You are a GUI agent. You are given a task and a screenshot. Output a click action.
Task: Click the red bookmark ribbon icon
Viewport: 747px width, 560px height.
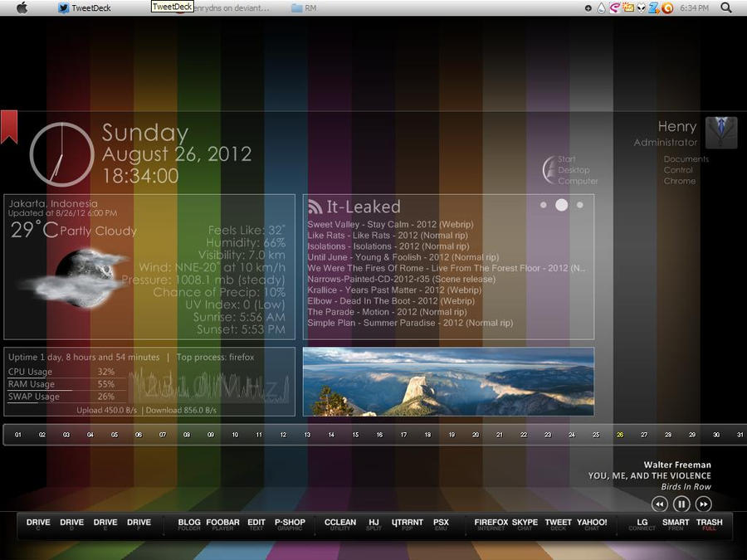pos(9,127)
